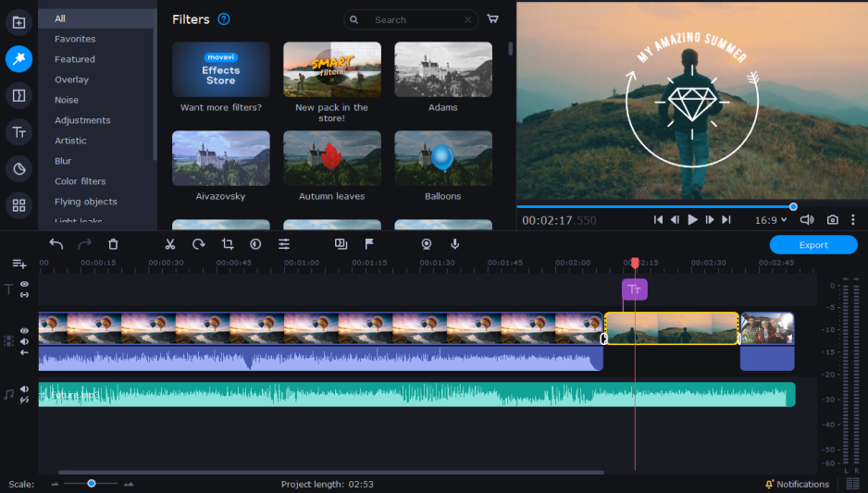The image size is (868, 493).
Task: Select the Adams filter thumbnail
Action: [x=443, y=69]
